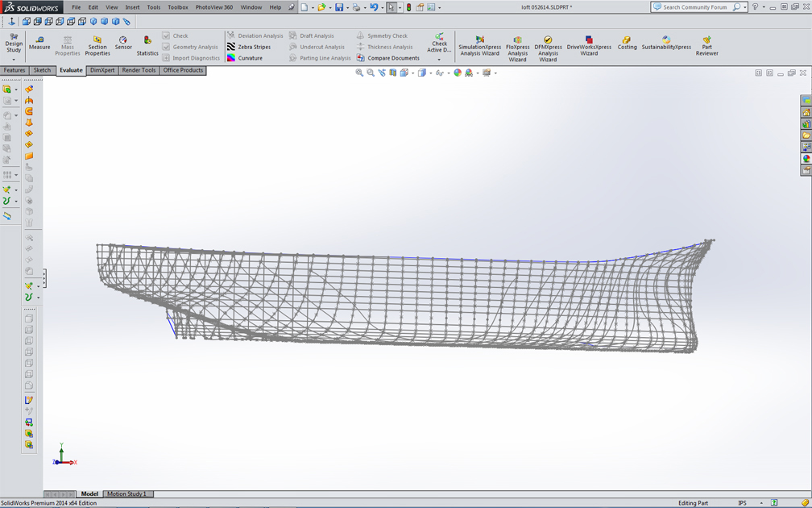The width and height of the screenshot is (812, 508).
Task: Open SolidWorks Resources home icon
Action: (806, 112)
